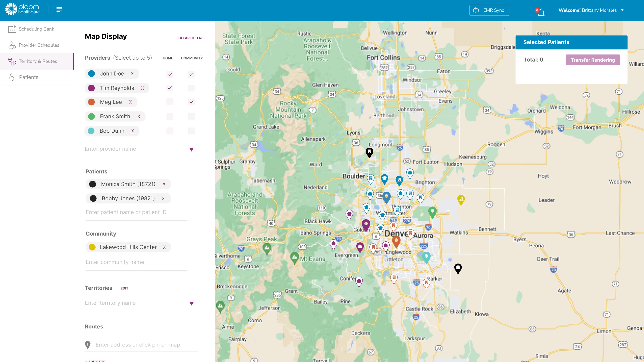Click the Meg Lee orange color swatch
This screenshot has width=644, height=362.
pos(92,102)
